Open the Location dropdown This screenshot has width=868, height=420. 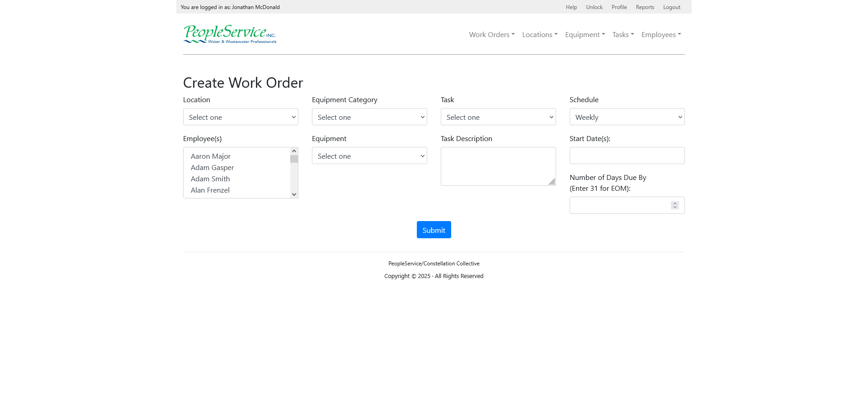[x=241, y=117]
